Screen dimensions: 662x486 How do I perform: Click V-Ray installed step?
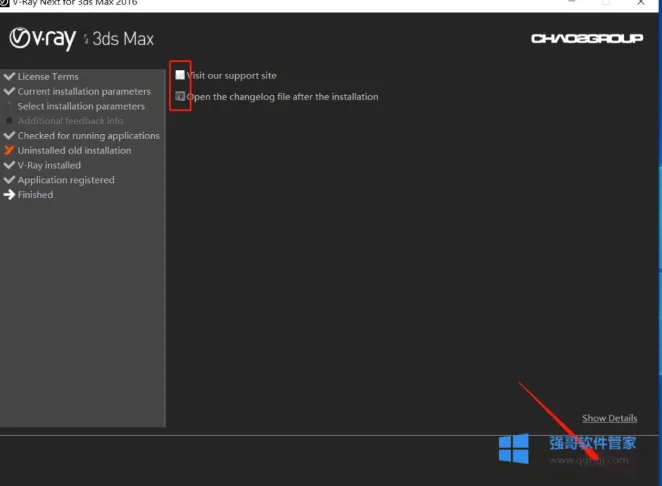[49, 165]
